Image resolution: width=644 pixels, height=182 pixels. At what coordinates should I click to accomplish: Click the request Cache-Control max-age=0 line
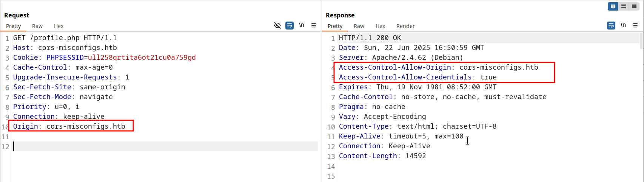pyautogui.click(x=63, y=67)
